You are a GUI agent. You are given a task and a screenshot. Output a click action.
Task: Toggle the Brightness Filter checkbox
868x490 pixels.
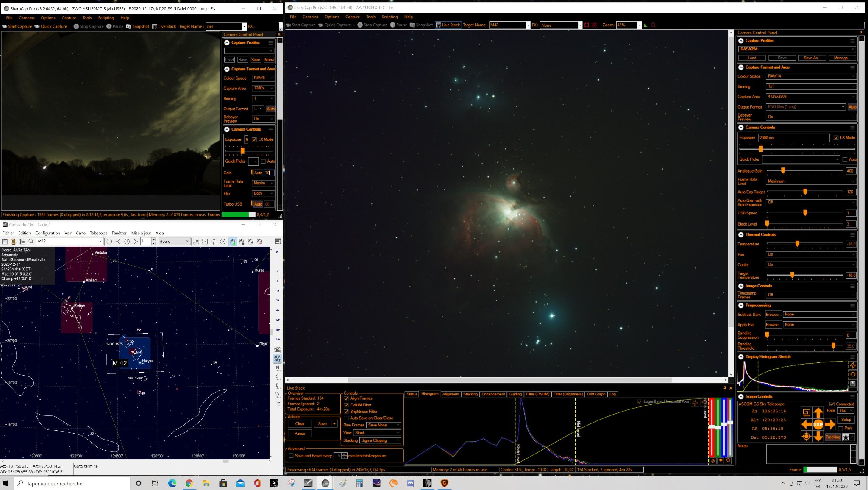346,412
